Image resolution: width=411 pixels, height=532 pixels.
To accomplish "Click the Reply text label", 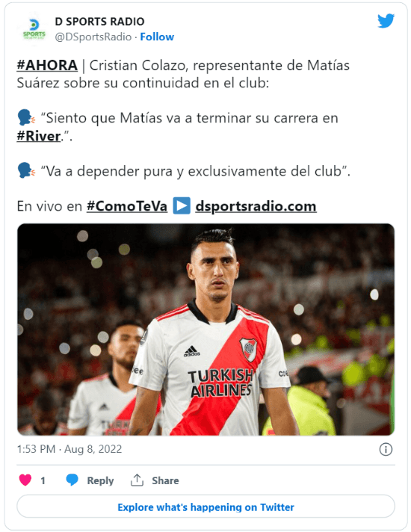I will 100,480.
